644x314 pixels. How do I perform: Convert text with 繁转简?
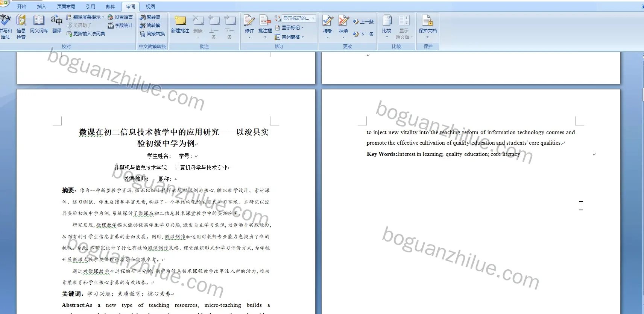coord(150,17)
